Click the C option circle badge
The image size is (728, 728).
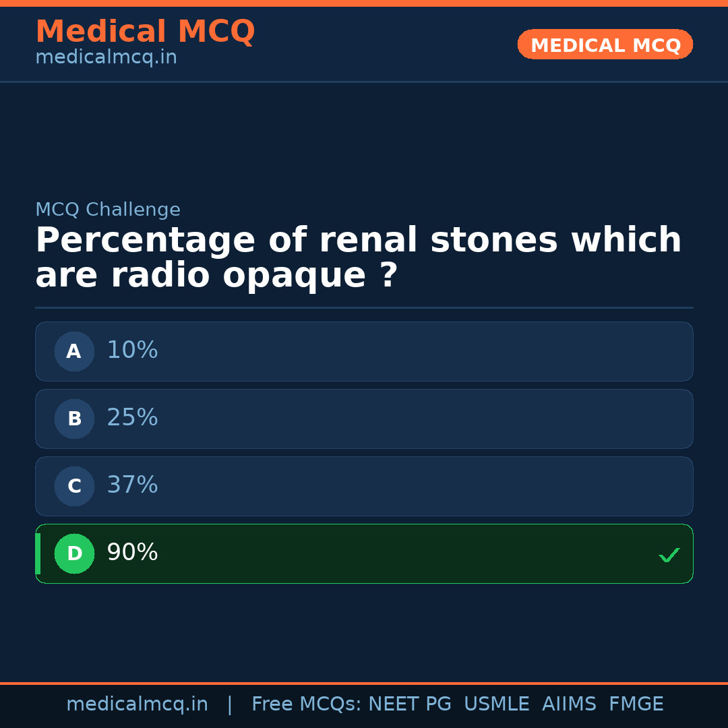click(74, 486)
